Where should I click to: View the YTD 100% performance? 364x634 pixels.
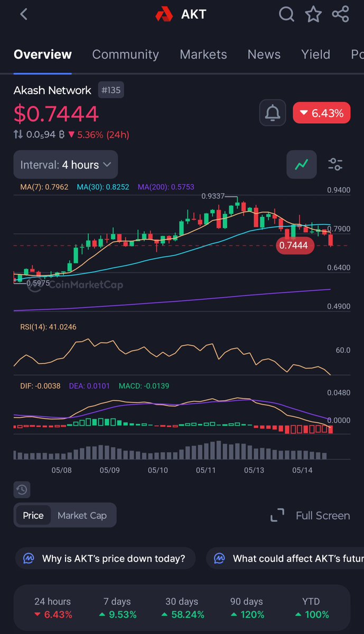pos(311,608)
